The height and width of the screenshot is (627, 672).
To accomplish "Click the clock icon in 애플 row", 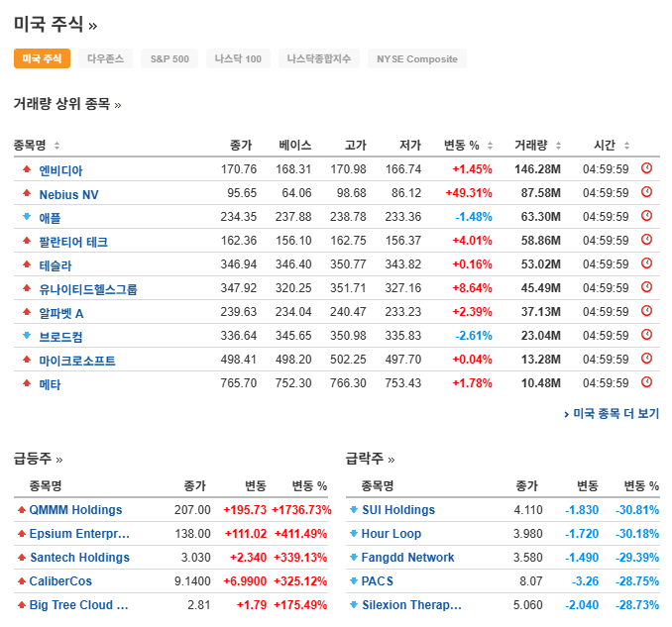I will pos(646,216).
